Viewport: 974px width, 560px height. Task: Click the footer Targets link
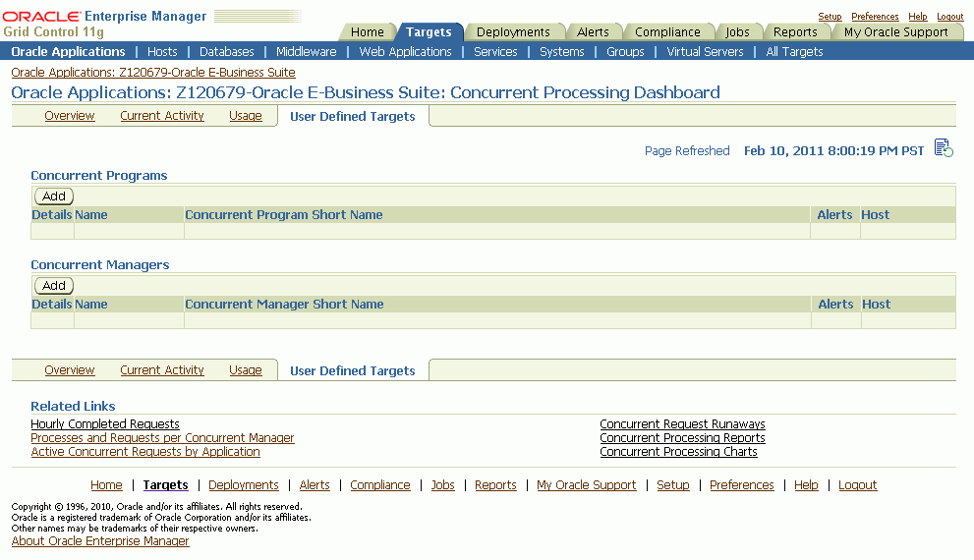point(165,485)
